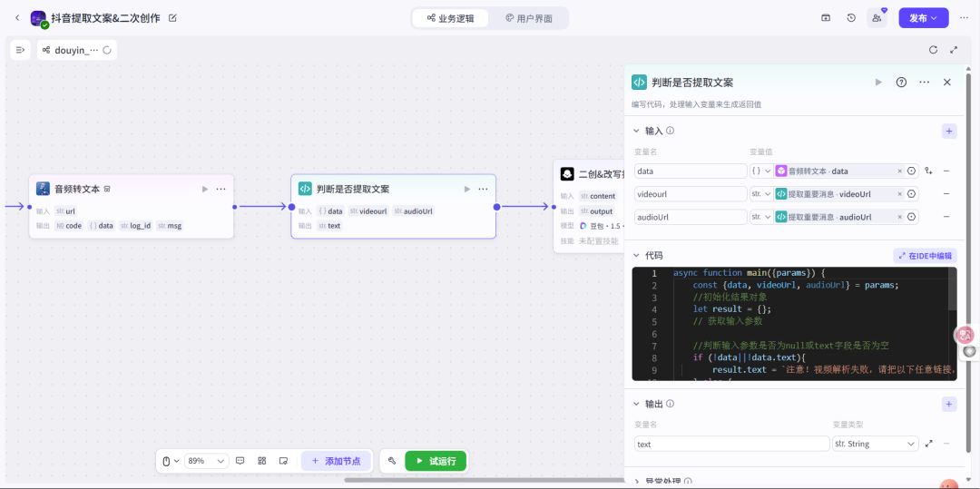Click the canvas comment icon in bottom toolbar

click(x=240, y=461)
